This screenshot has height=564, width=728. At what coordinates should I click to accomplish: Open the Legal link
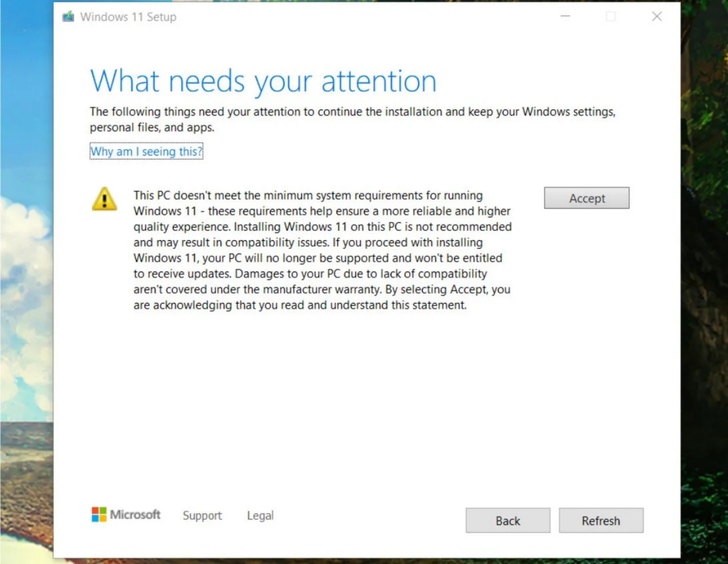(260, 516)
